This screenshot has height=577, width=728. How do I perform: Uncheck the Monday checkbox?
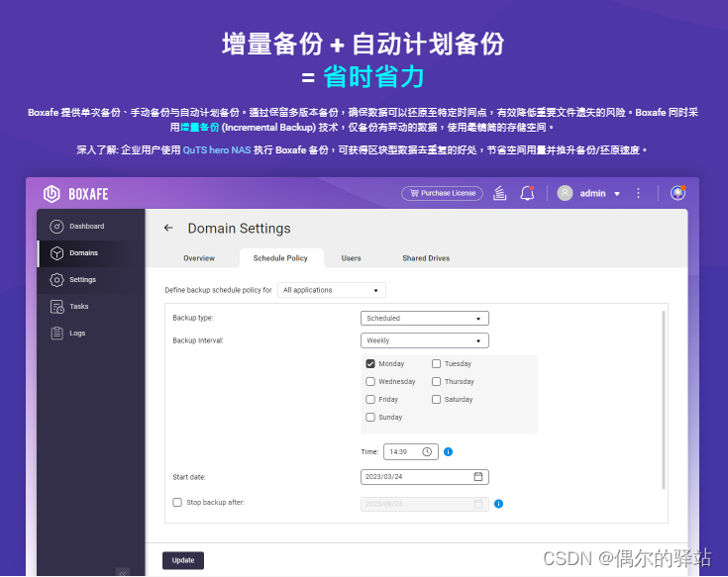(x=370, y=363)
